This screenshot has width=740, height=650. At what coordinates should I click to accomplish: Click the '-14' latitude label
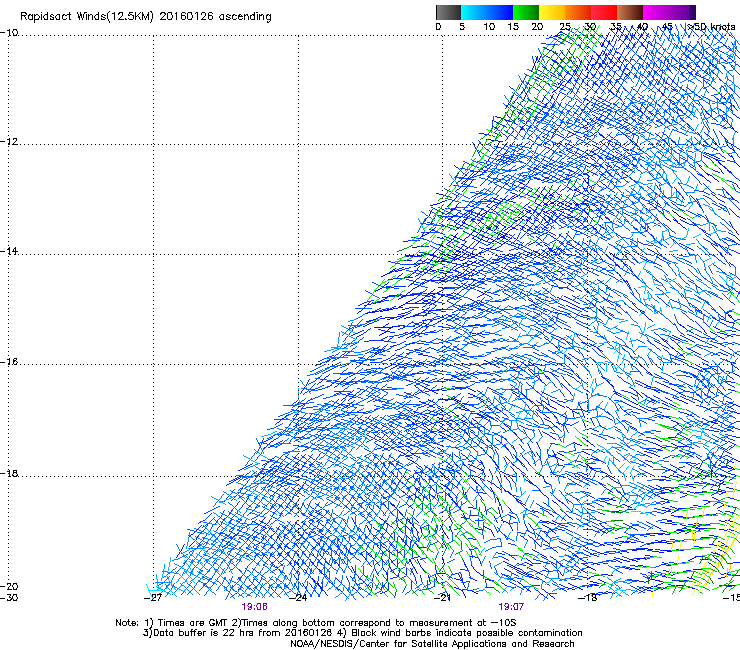9,251
